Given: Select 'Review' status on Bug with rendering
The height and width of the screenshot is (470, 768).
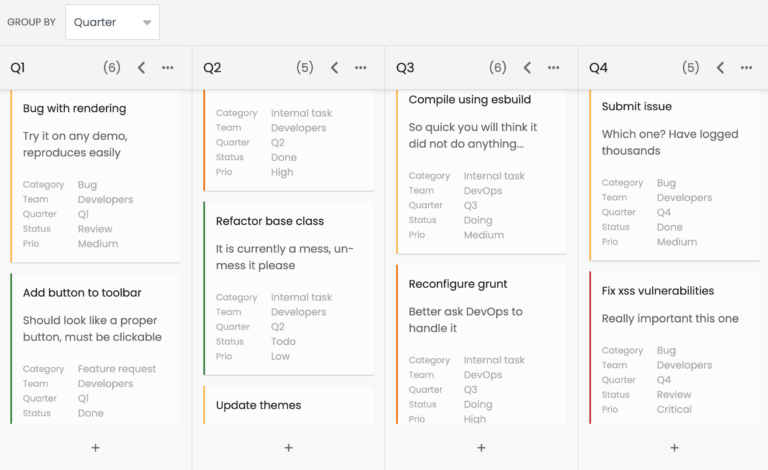Looking at the screenshot, I should pyautogui.click(x=95, y=229).
